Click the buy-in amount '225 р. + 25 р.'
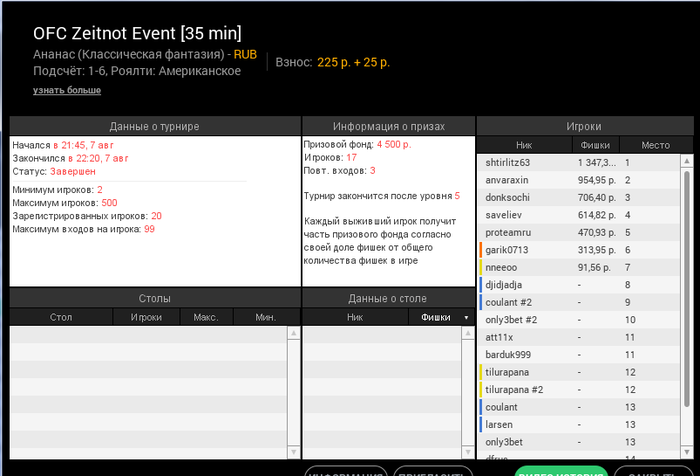700x476 pixels. pyautogui.click(x=354, y=62)
